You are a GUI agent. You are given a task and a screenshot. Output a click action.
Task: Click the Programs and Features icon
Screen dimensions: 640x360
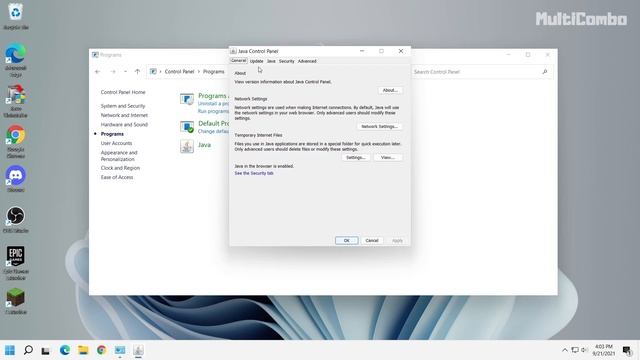click(187, 99)
